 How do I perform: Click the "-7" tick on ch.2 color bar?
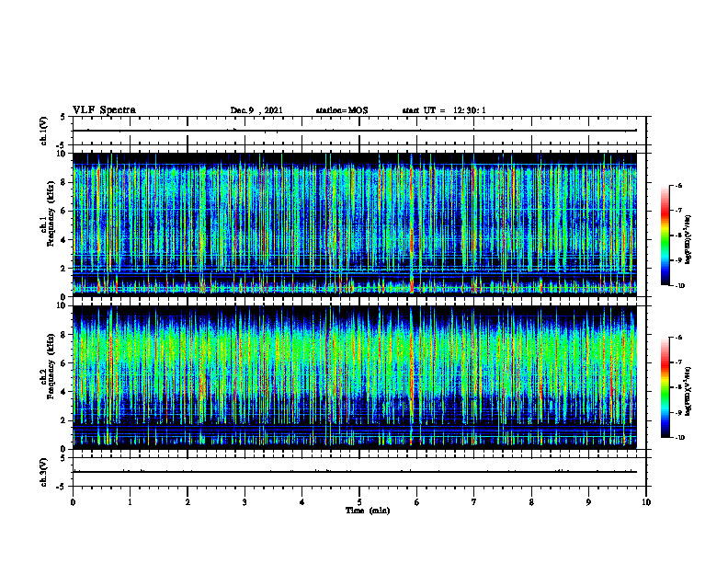[678, 362]
